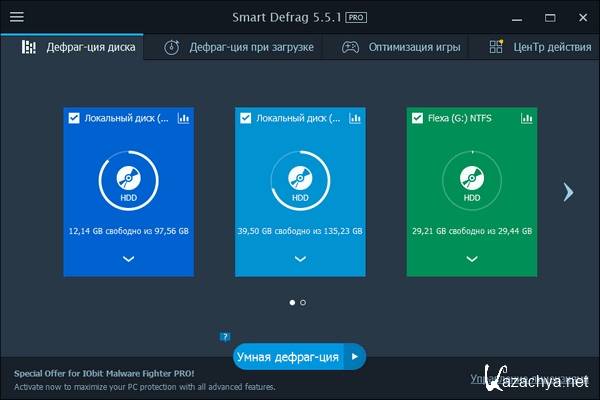Open stats chart for second local disk
Viewport: 600px width, 400px height.
tap(355, 118)
